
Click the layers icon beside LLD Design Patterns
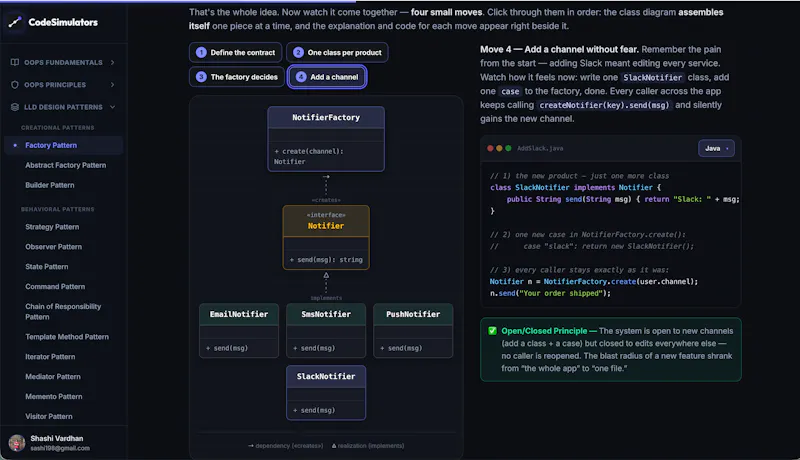pyautogui.click(x=15, y=107)
